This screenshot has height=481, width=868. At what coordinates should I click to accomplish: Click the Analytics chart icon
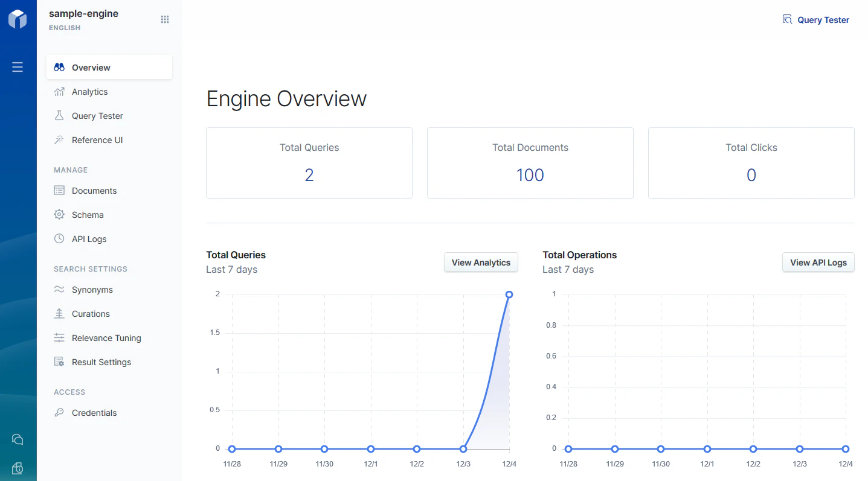59,92
